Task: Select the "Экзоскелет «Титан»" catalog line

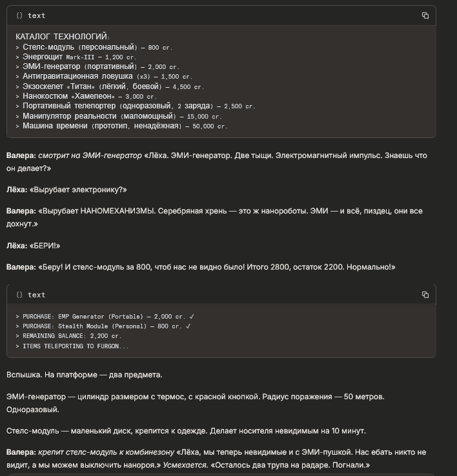Action: click(108, 86)
